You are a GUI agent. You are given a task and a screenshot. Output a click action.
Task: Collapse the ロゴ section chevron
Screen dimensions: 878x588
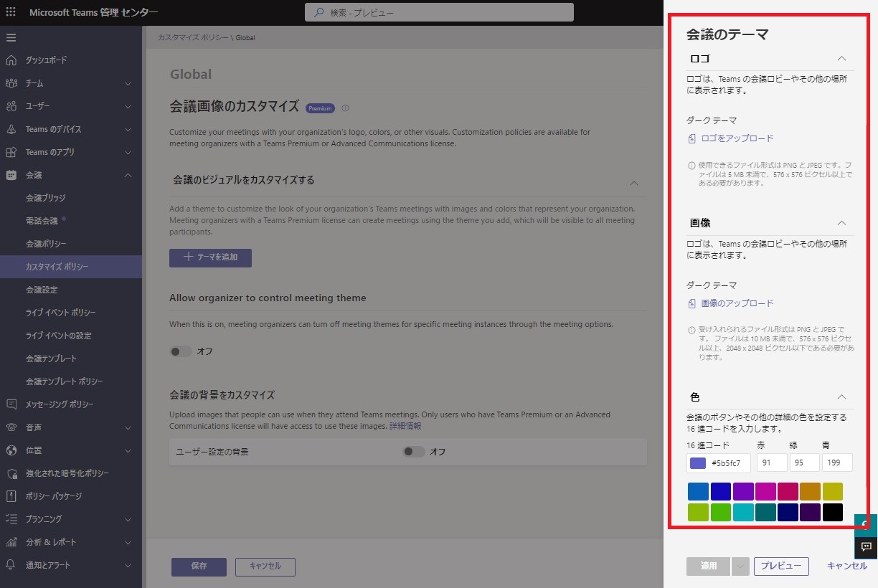click(842, 59)
